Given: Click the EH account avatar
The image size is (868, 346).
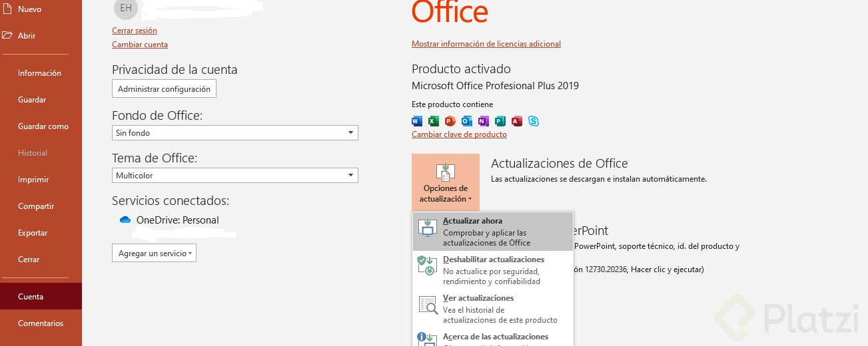Looking at the screenshot, I should pyautogui.click(x=125, y=8).
